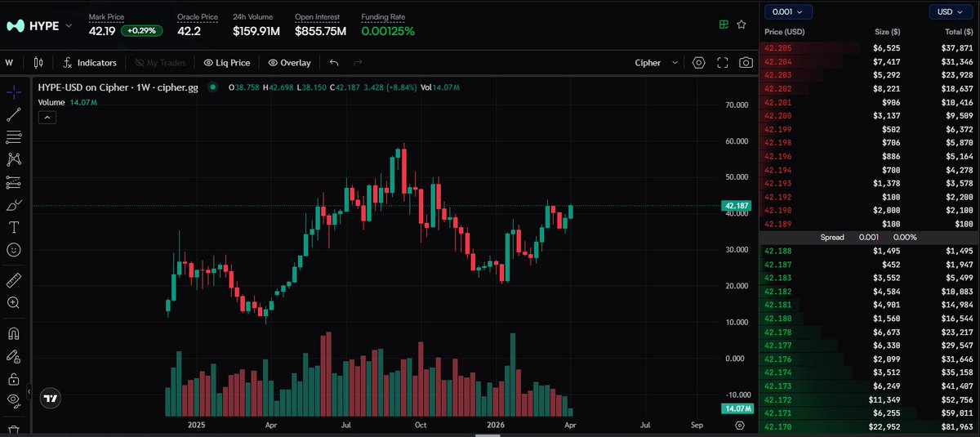Click the trash remove drawings icon
The image size is (980, 437).
(x=13, y=430)
